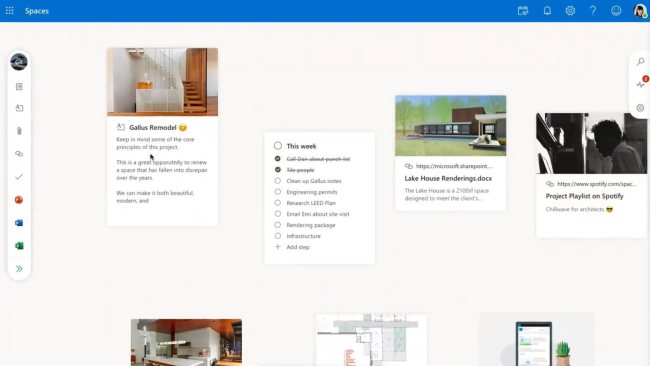Open the settings gear in the header
Viewport: 650px width, 366px height.
click(570, 11)
